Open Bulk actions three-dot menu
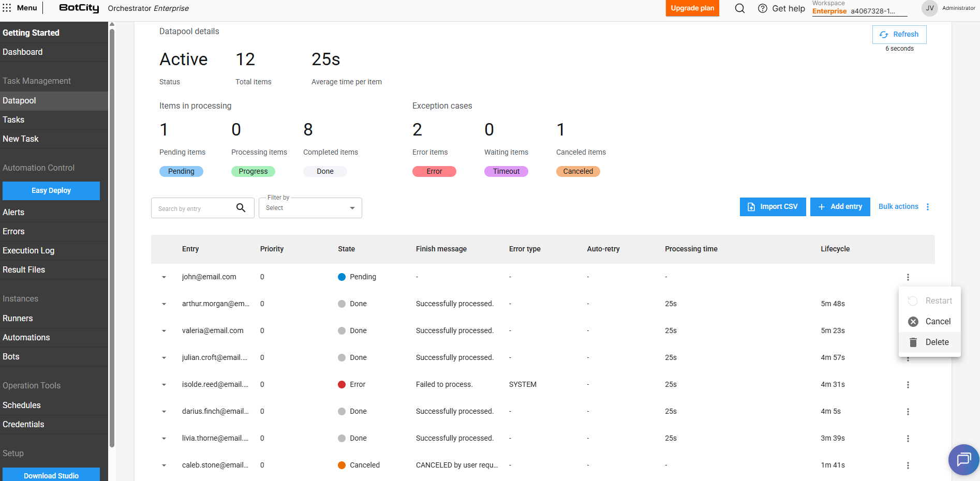 [x=928, y=207]
